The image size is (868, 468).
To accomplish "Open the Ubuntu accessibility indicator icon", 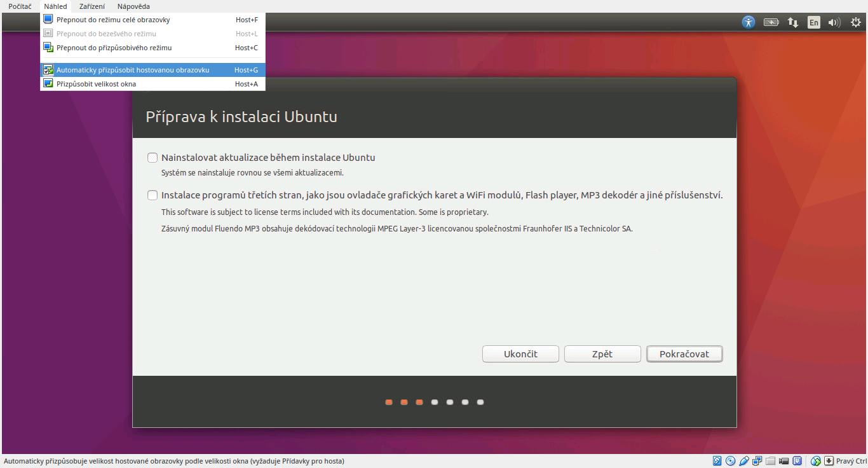I will (x=749, y=22).
